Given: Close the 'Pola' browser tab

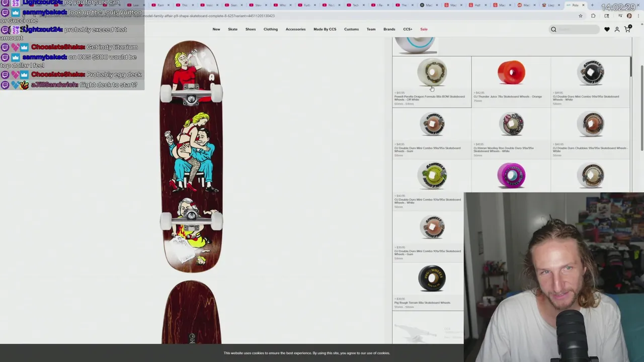Looking at the screenshot, I should (583, 5).
